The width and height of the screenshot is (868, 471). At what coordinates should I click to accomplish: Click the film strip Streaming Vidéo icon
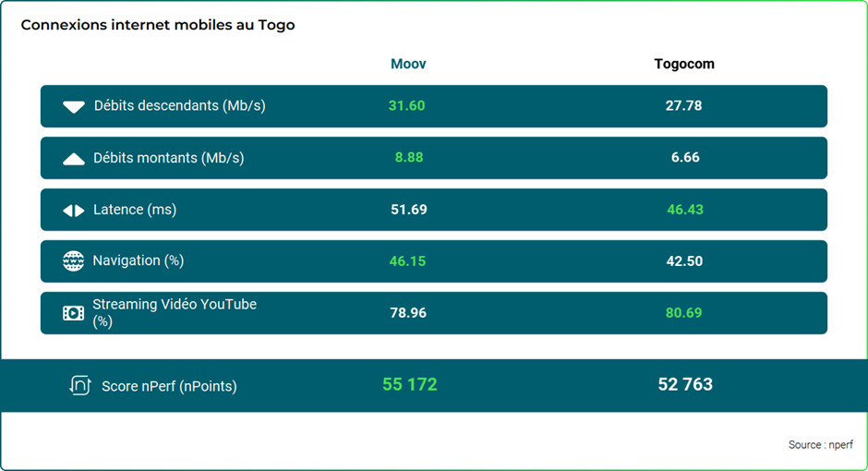tap(73, 313)
